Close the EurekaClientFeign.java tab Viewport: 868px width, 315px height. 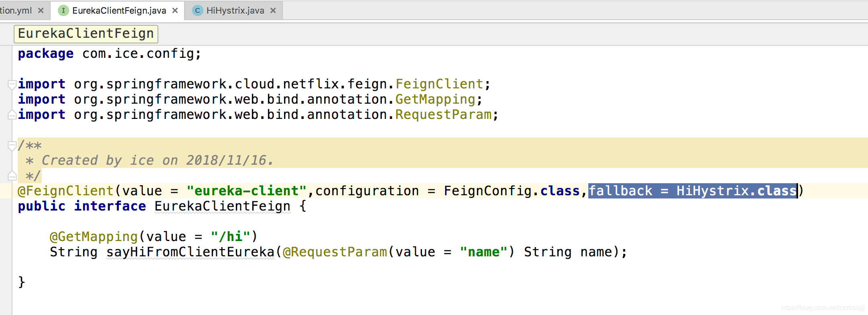tap(175, 10)
